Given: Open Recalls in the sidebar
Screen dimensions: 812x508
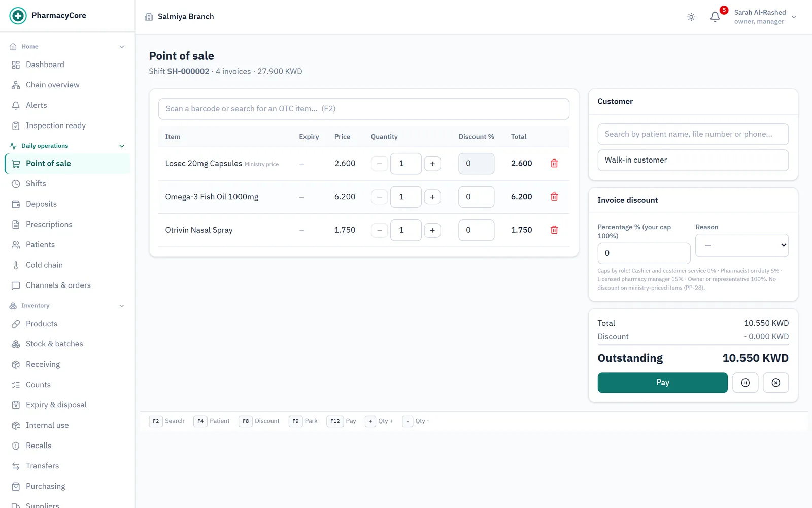Looking at the screenshot, I should click(67, 446).
